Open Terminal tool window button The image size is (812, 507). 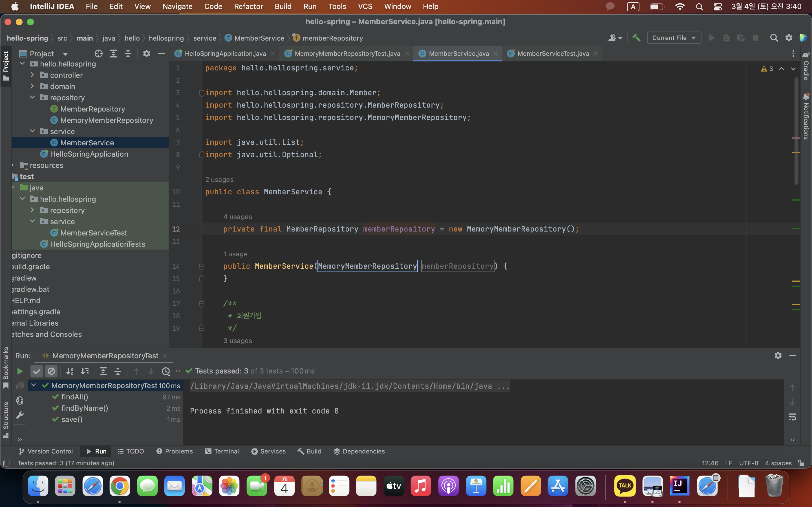(222, 451)
